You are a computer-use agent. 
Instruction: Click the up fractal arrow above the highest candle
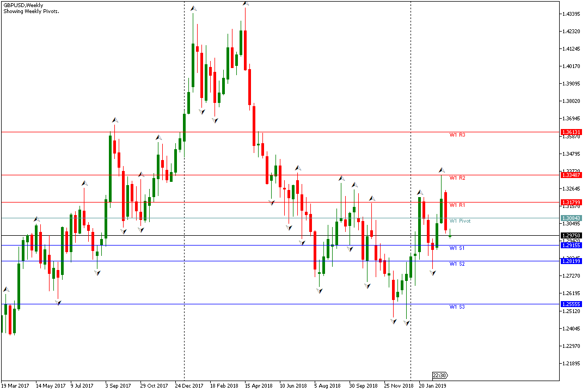pyautogui.click(x=246, y=3)
